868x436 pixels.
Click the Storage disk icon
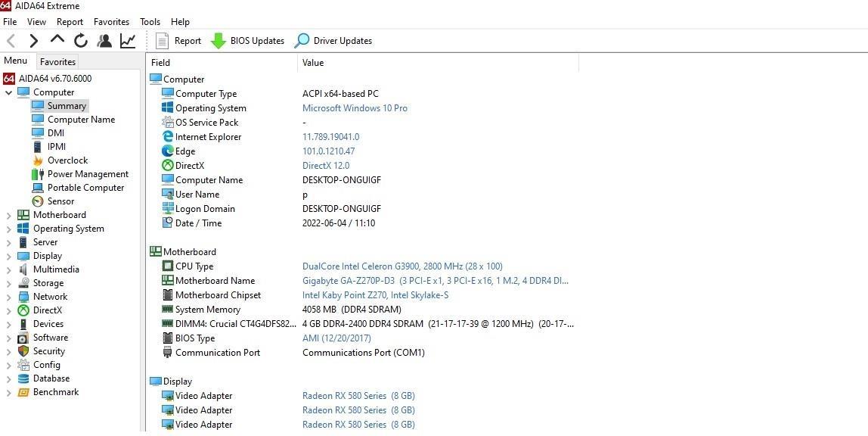click(x=23, y=283)
